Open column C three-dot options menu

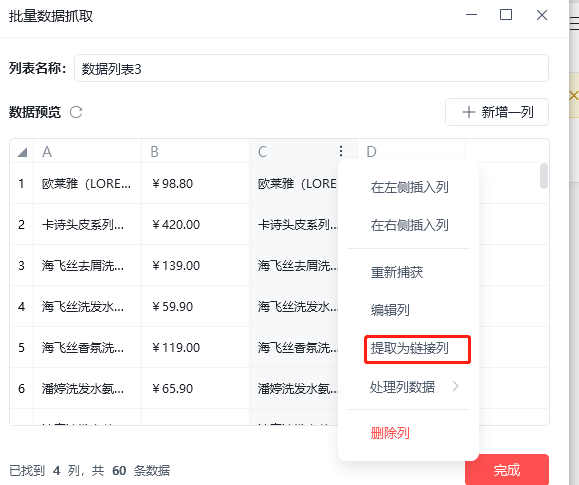[341, 151]
